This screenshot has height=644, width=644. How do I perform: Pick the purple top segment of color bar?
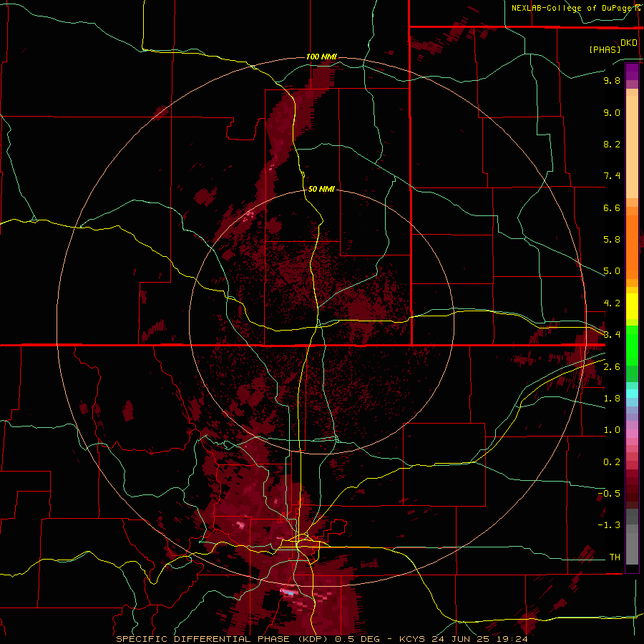click(632, 72)
